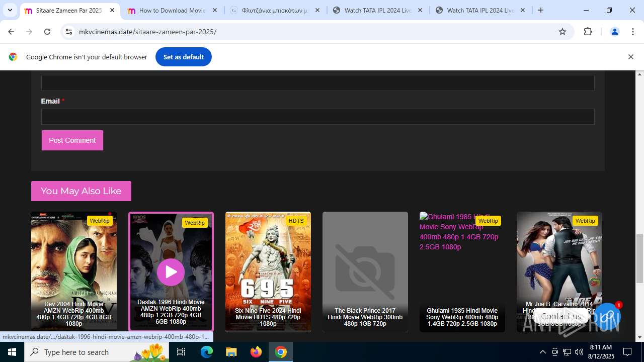Image resolution: width=644 pixels, height=362 pixels.
Task: Open Chrome three-dot menu
Action: tap(632, 32)
